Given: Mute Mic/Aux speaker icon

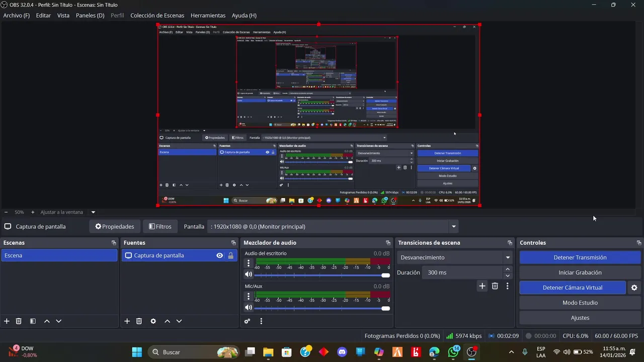Looking at the screenshot, I should [x=248, y=308].
